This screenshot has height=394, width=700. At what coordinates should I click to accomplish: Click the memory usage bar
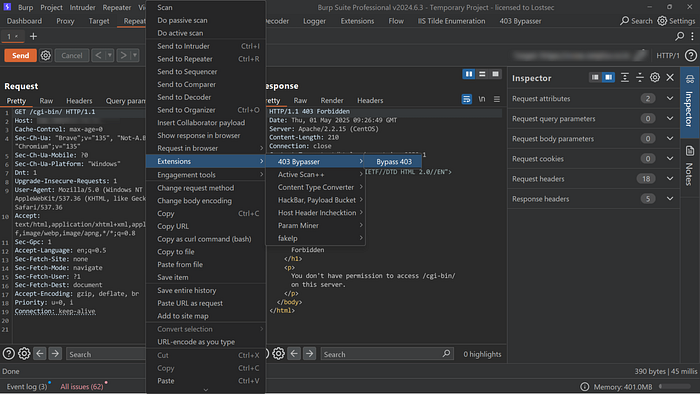(x=675, y=386)
